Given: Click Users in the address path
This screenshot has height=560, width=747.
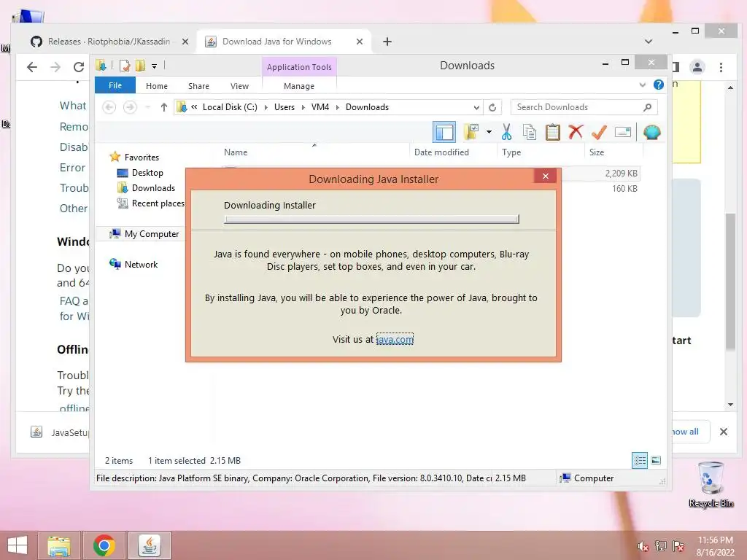Looking at the screenshot, I should [x=285, y=107].
